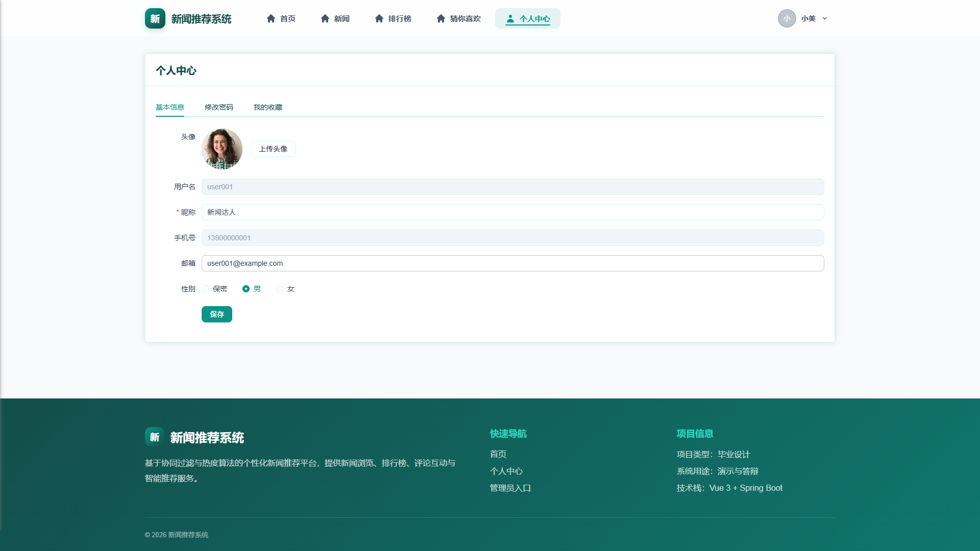Click the 上传头像 button
The image size is (980, 551).
click(273, 149)
